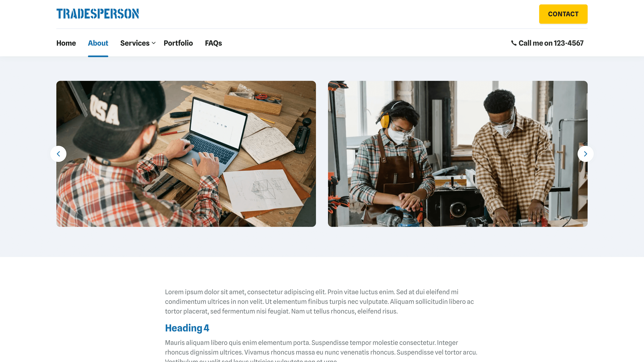The image size is (644, 362).
Task: Navigate to the FAQs page
Action: 214,43
